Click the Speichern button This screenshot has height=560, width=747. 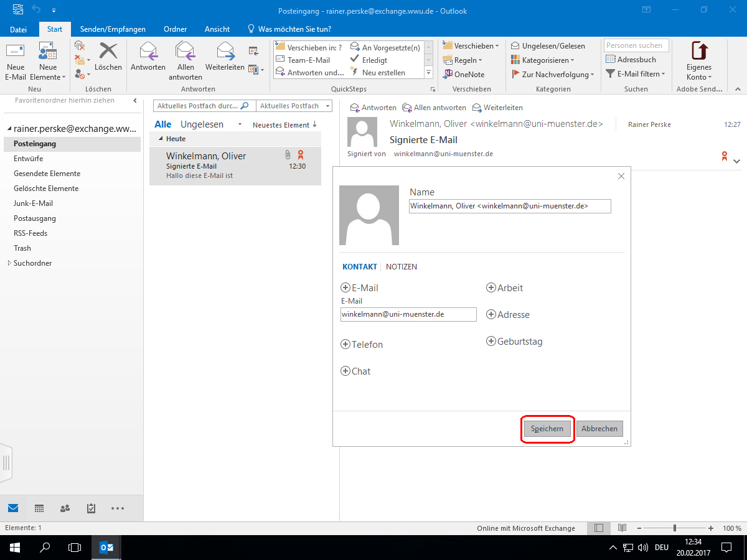[547, 429]
